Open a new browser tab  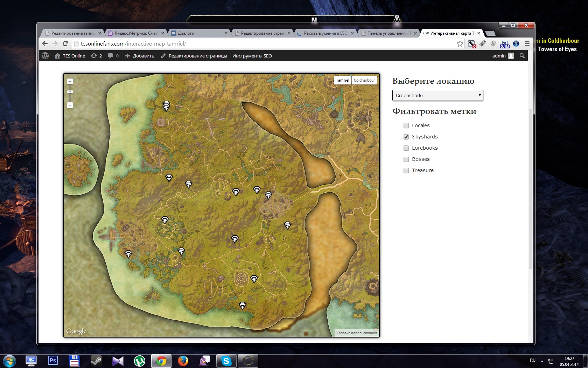[x=490, y=33]
